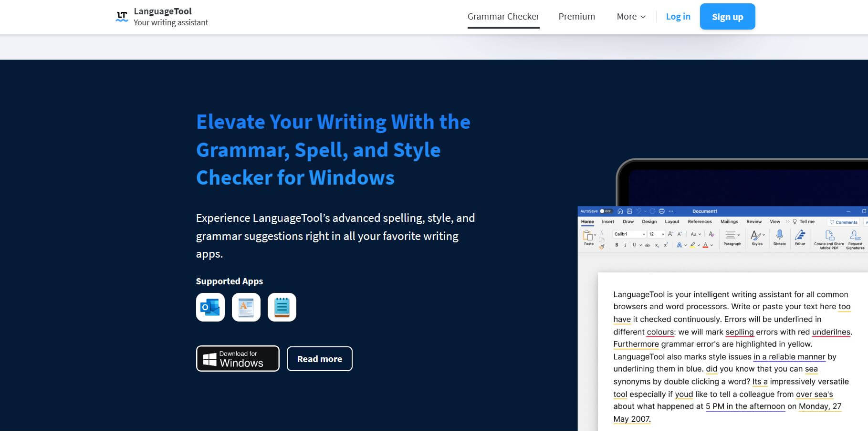Open the Styles gallery icon
The height and width of the screenshot is (447, 868).
pyautogui.click(x=756, y=235)
